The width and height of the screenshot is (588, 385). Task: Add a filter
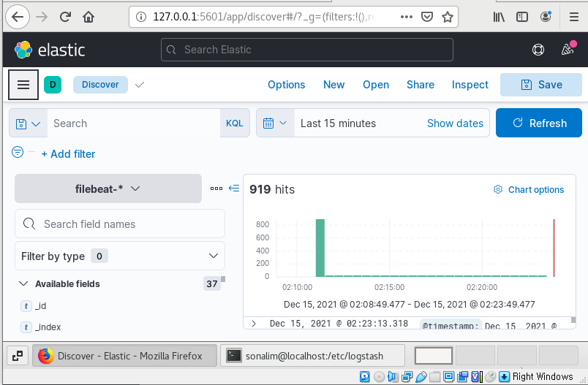coord(68,154)
